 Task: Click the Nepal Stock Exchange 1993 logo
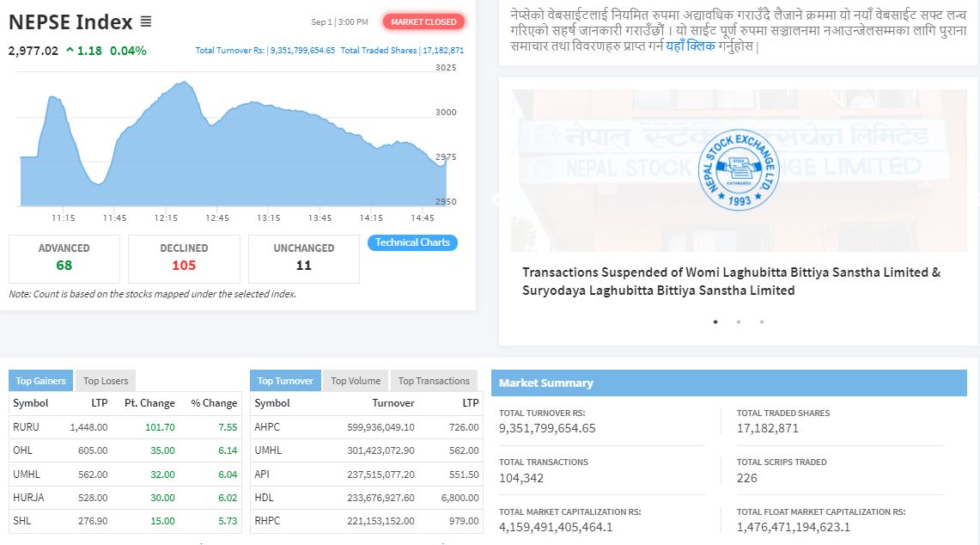click(738, 169)
